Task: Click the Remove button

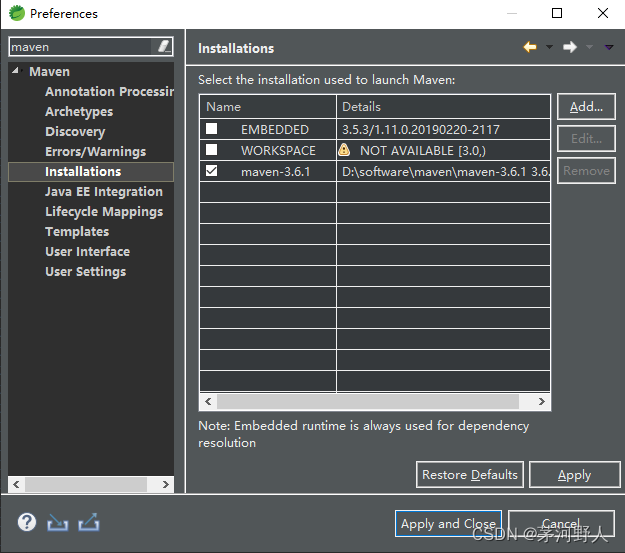Action: [586, 171]
